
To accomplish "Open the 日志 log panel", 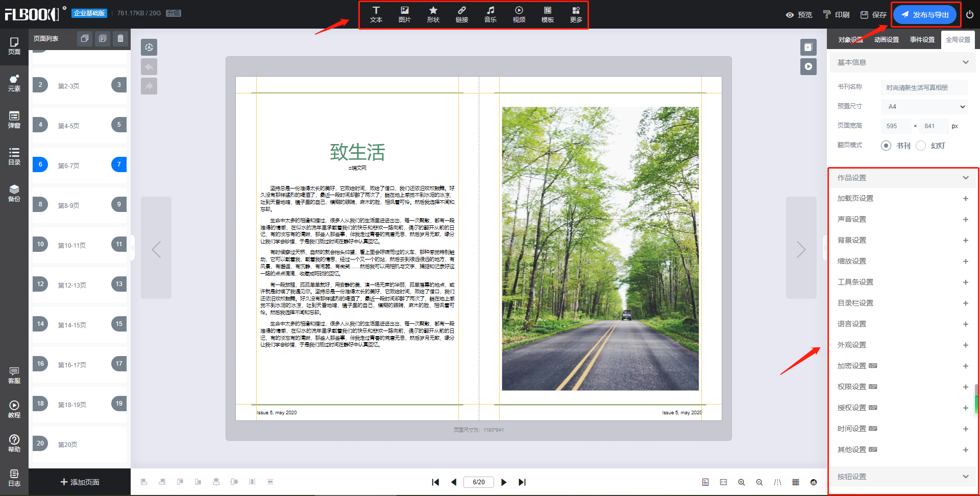I will tap(14, 478).
